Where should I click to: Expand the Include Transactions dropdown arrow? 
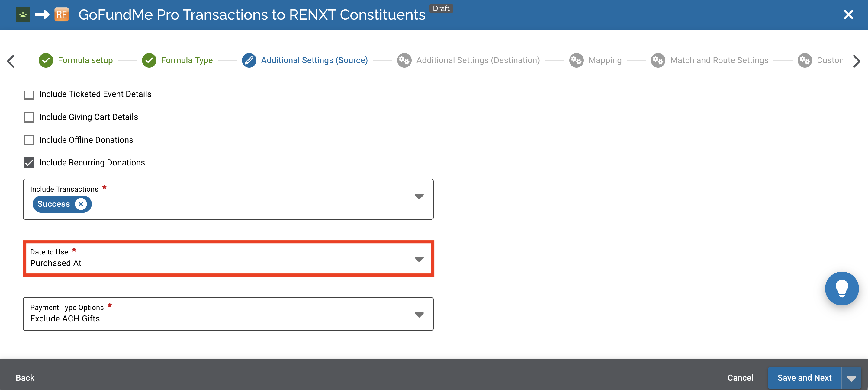419,196
